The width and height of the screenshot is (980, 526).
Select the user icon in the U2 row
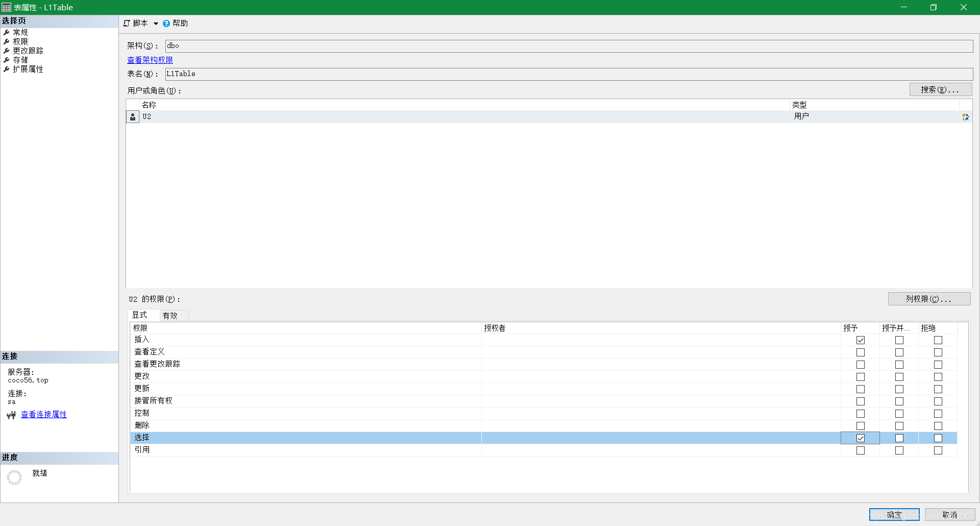click(133, 117)
